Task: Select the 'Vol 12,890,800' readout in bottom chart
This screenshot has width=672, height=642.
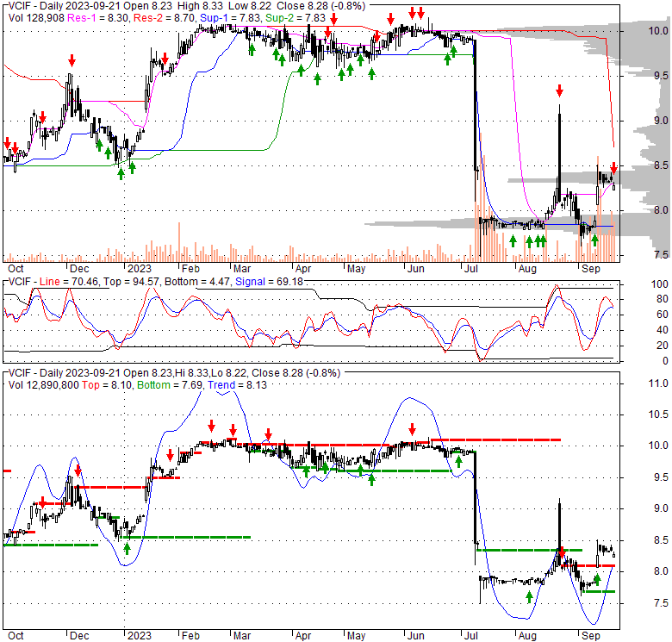Action: pyautogui.click(x=44, y=385)
